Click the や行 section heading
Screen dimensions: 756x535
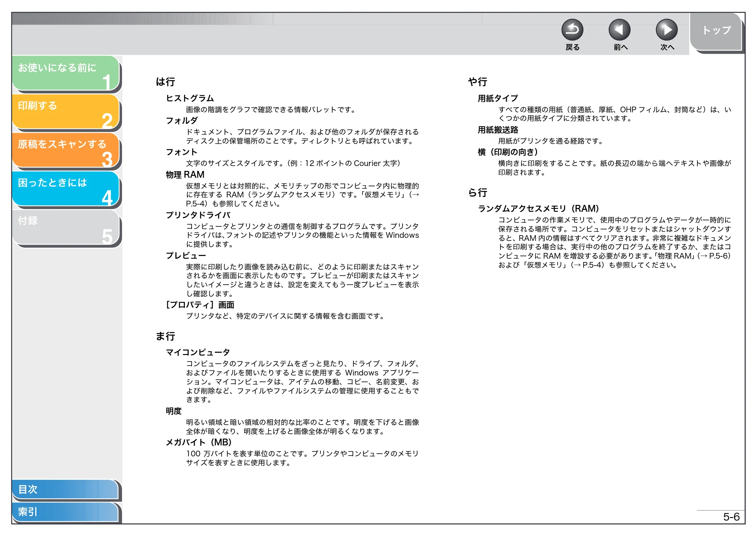coord(478,82)
